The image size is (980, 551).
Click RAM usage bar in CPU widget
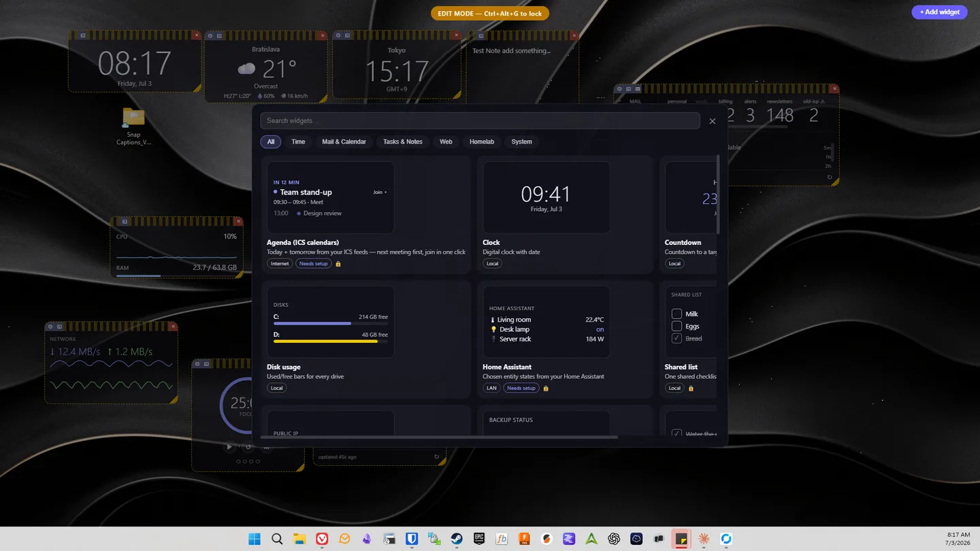click(x=176, y=275)
